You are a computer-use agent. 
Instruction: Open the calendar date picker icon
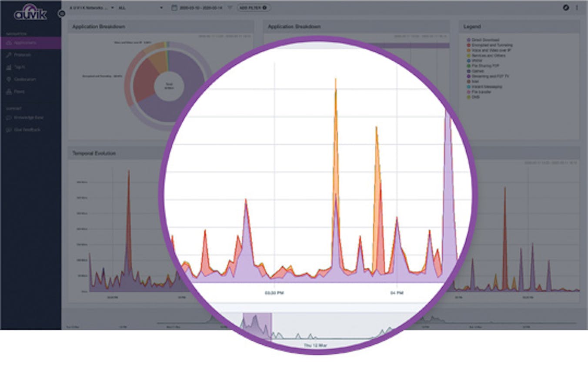click(x=174, y=8)
